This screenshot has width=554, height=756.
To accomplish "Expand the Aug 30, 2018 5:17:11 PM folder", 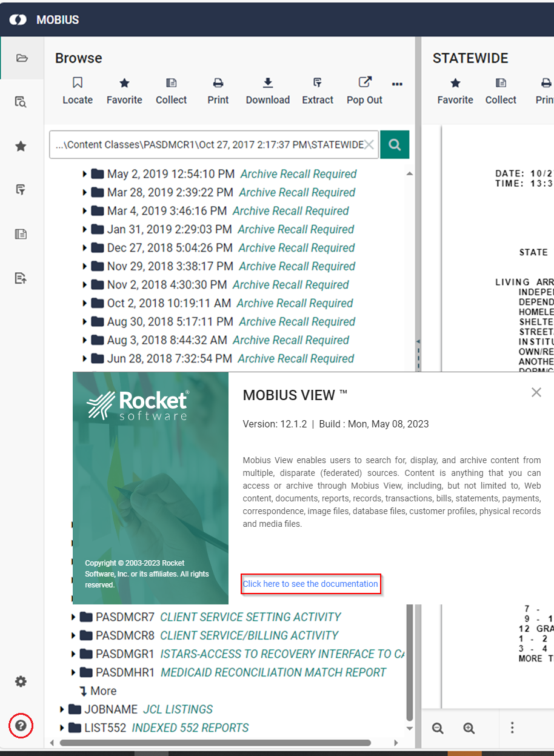I will tap(85, 322).
